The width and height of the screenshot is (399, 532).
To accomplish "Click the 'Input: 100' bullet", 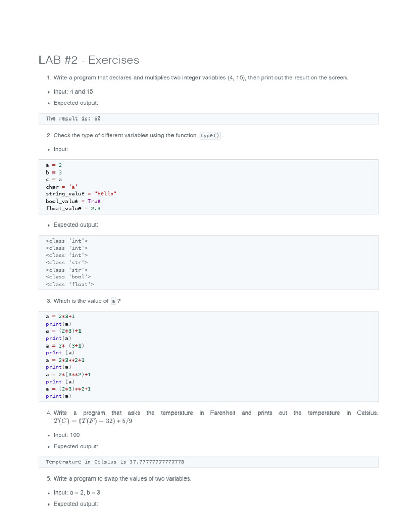I will 66,435.
